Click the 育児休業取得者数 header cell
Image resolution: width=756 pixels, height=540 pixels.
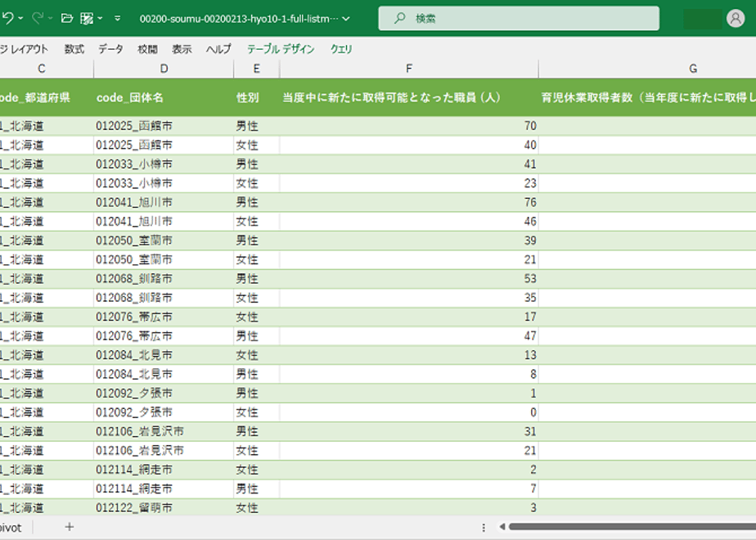coord(647,97)
